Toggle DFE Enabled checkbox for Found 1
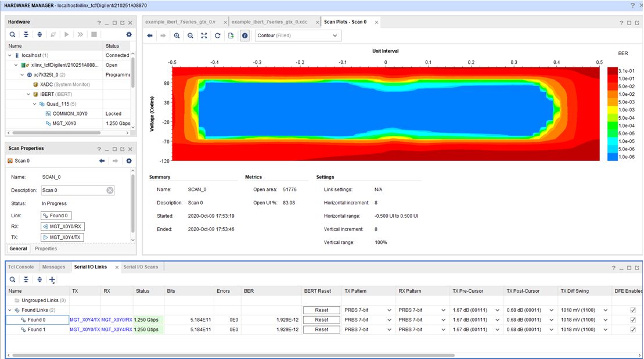The height and width of the screenshot is (359, 644). [x=633, y=329]
